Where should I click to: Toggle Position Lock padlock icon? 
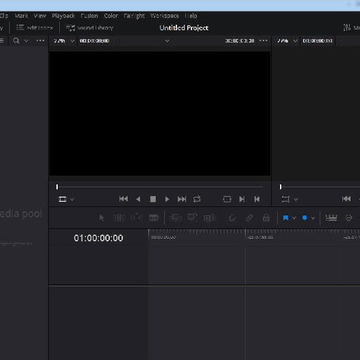click(x=266, y=218)
